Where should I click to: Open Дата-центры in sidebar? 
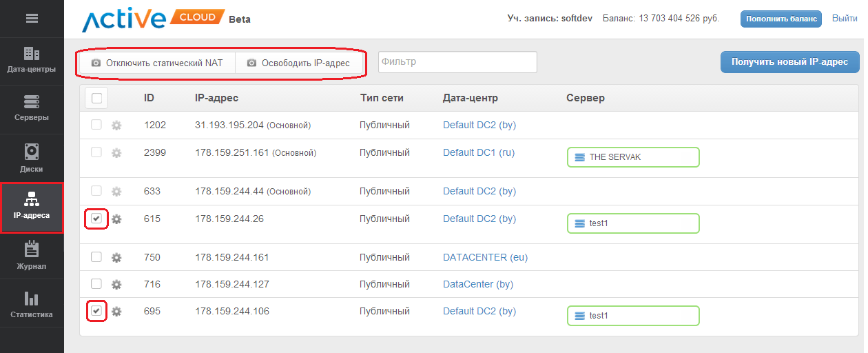[x=32, y=61]
